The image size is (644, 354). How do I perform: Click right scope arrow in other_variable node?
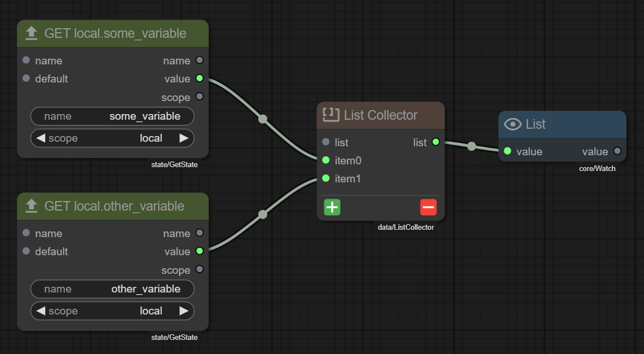coord(184,311)
